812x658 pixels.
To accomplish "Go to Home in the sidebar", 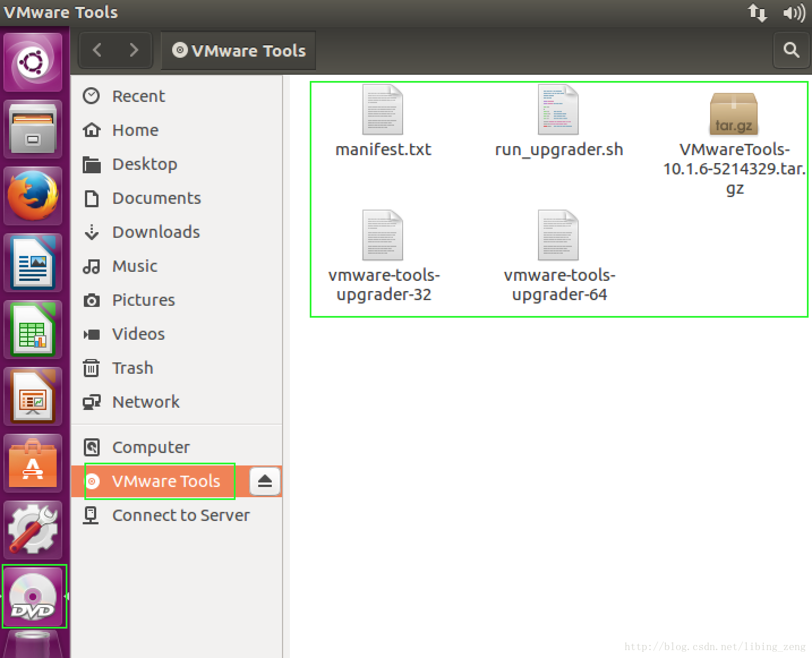I will 177,130.
